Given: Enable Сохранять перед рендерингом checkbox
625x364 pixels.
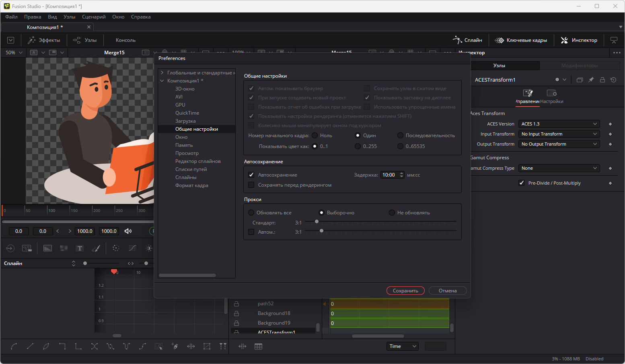Looking at the screenshot, I should (251, 185).
